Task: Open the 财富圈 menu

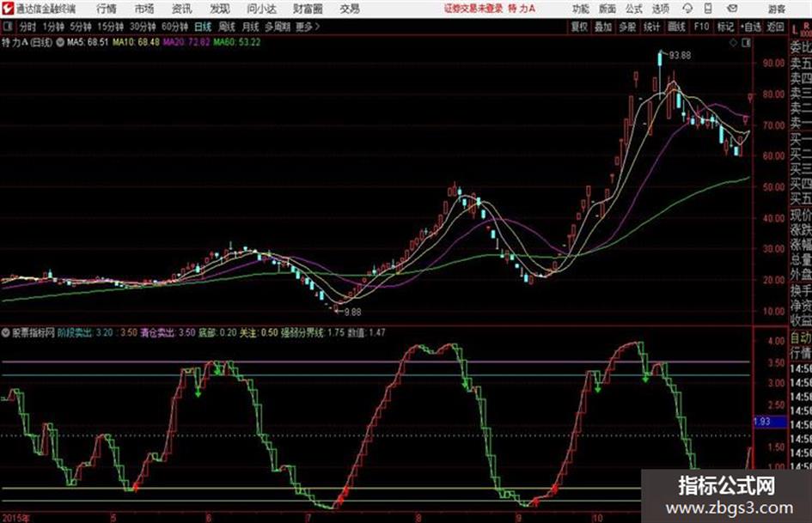Action: pos(308,9)
